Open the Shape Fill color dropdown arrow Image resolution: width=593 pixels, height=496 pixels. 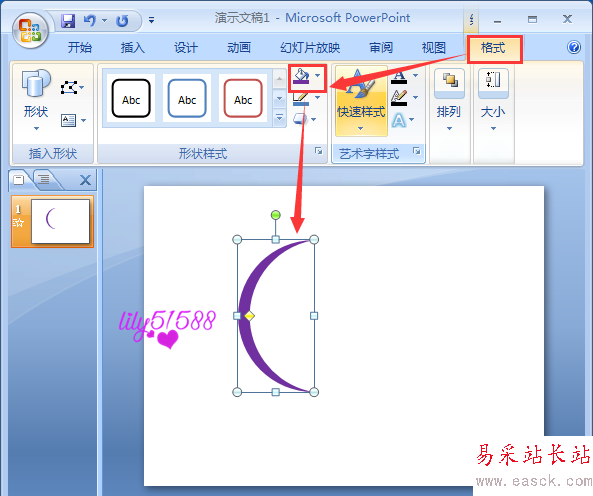tap(317, 76)
